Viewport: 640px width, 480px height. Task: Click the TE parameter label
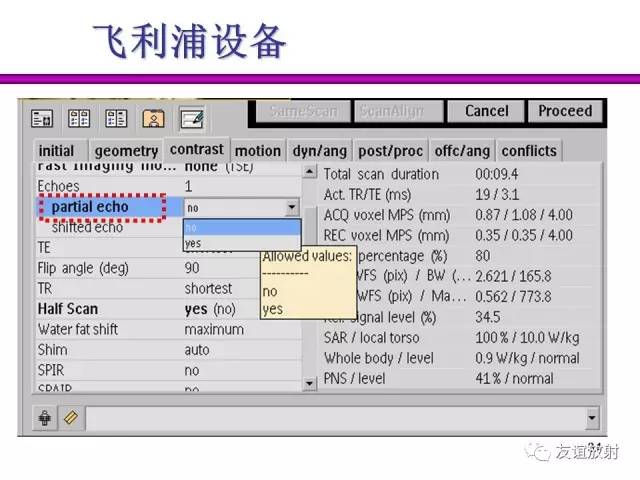pyautogui.click(x=44, y=248)
